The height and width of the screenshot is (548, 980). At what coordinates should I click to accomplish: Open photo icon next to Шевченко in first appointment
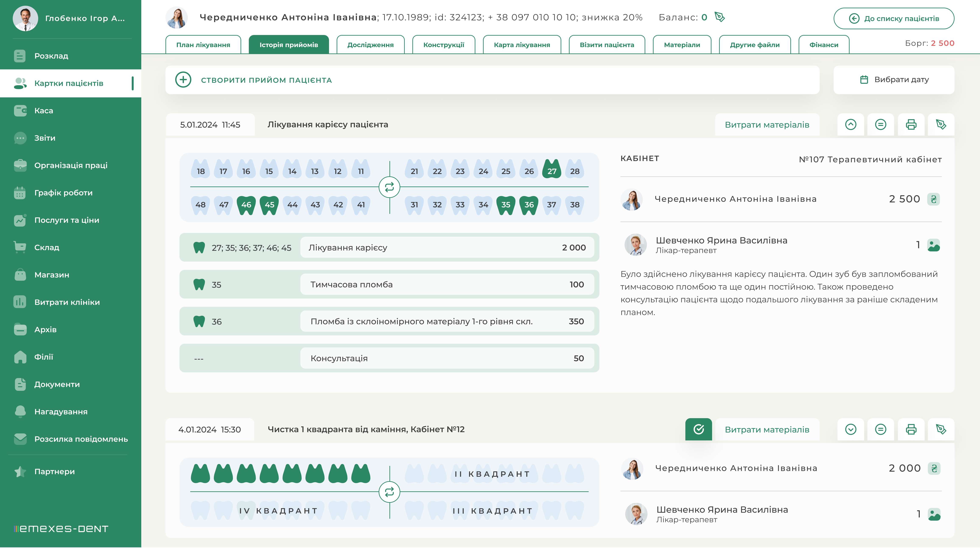(933, 245)
